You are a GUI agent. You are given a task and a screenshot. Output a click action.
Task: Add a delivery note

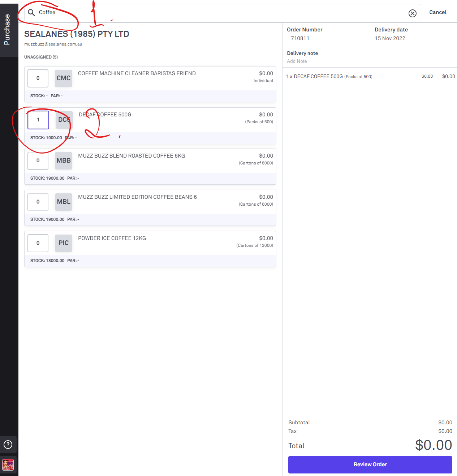[x=297, y=61]
